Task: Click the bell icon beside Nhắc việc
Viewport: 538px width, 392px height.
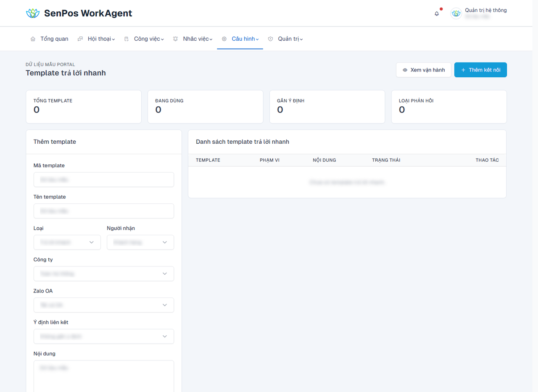Action: click(x=176, y=39)
